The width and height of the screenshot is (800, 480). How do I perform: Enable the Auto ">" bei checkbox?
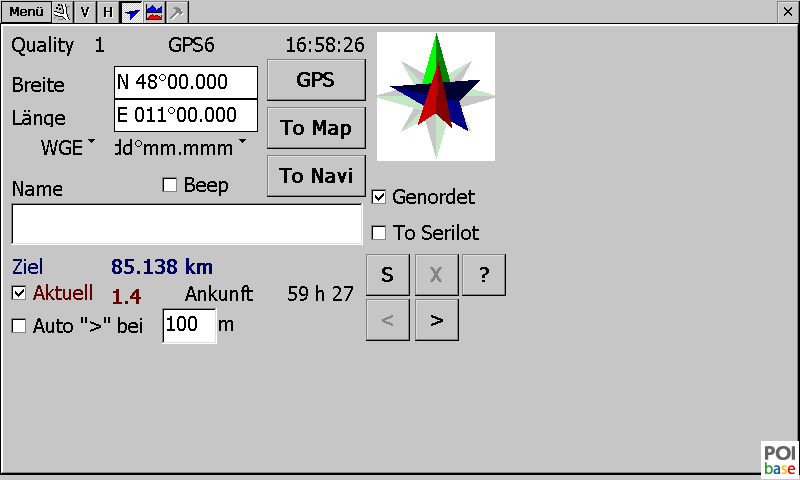pyautogui.click(x=19, y=326)
